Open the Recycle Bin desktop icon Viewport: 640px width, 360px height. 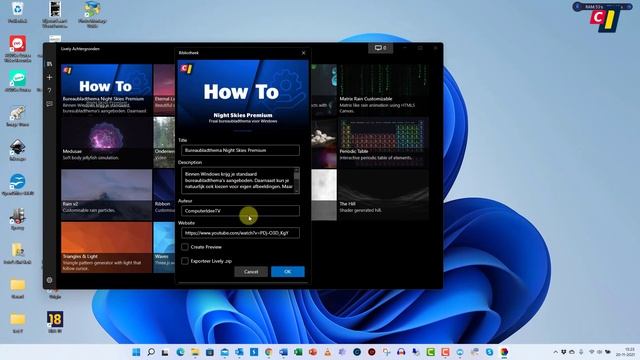point(18,12)
